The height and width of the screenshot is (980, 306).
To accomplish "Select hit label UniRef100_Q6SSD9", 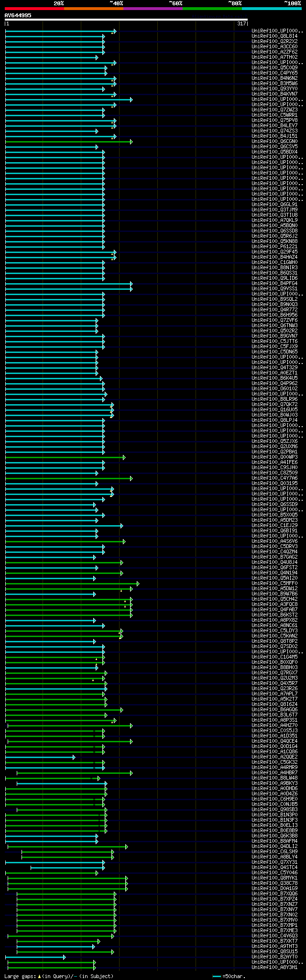I will tap(274, 504).
